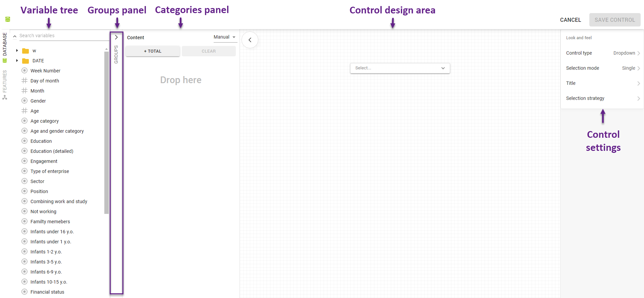Viewport: 644px width, 298px height.
Task: Click the categorical icon beside Position
Action: [24, 191]
